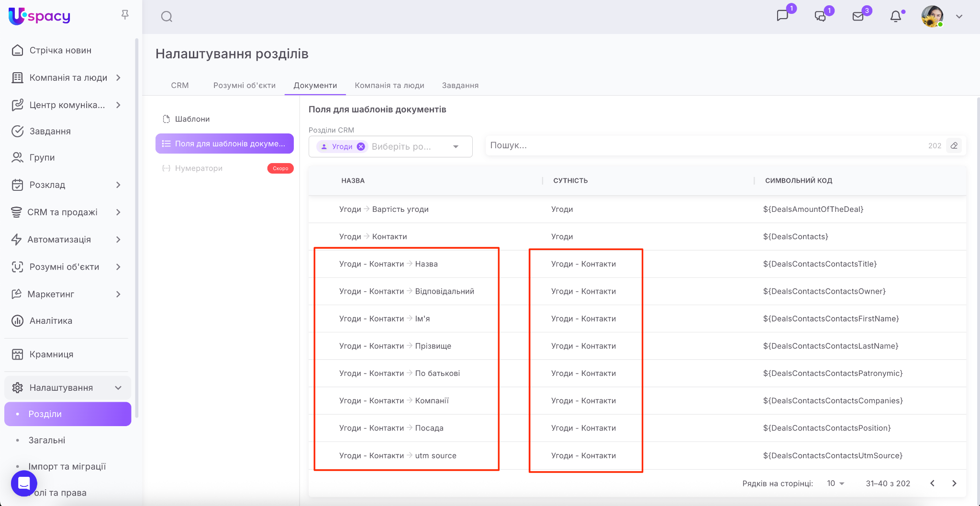The image size is (980, 506).
Task: Open Шаблони in the documents sidebar
Action: click(x=192, y=119)
